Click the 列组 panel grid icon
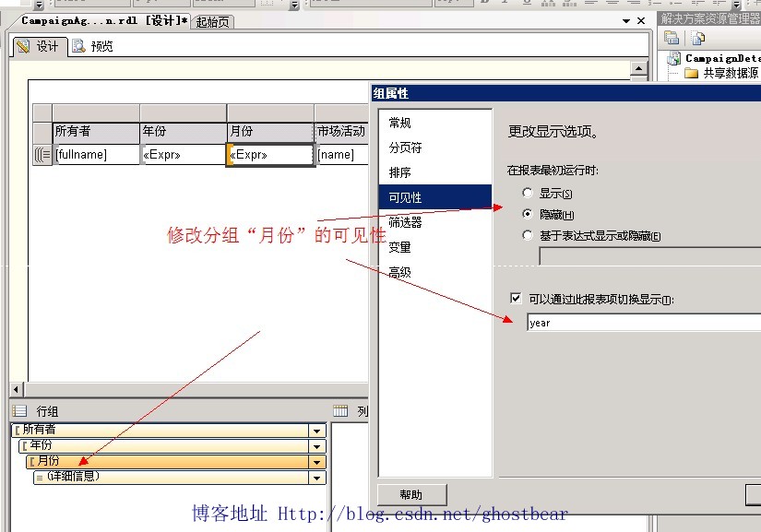 tap(340, 411)
